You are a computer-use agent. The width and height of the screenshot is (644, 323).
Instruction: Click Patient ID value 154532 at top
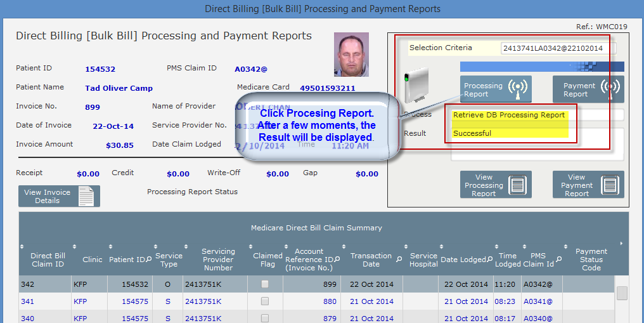[x=100, y=69]
